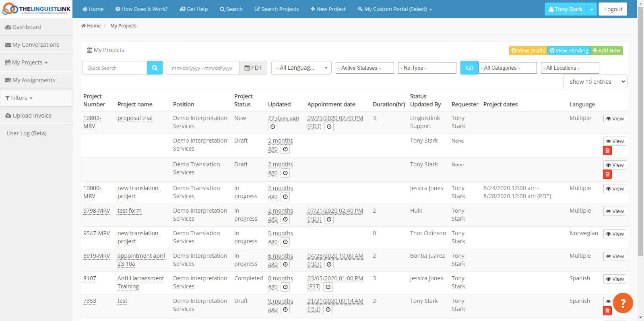Delete the Draft Demo Translation Services project
This screenshot has width=644, height=321.
click(x=607, y=174)
